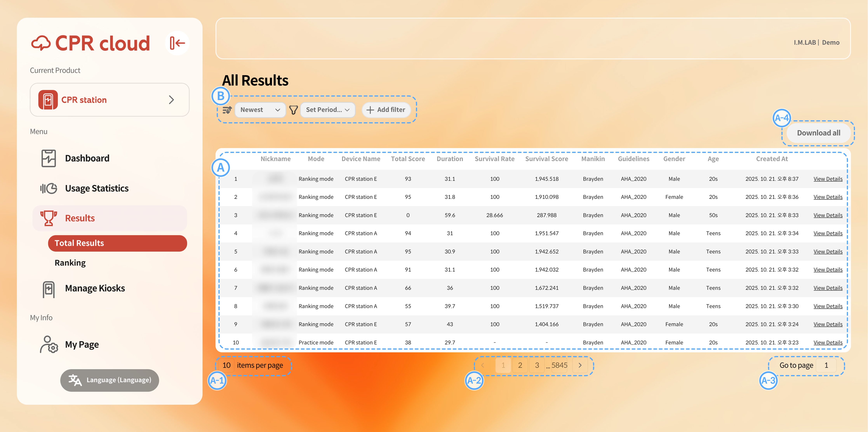Click the sort order icon beside Newest
Image resolution: width=868 pixels, height=432 pixels.
pyautogui.click(x=227, y=110)
